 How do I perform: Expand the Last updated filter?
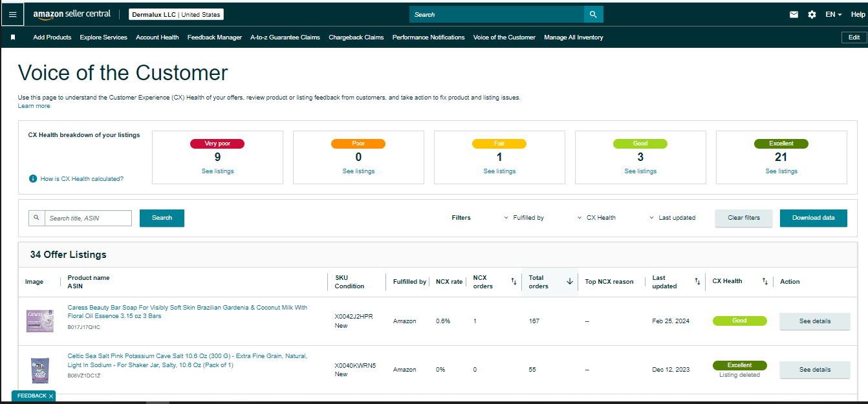point(673,218)
